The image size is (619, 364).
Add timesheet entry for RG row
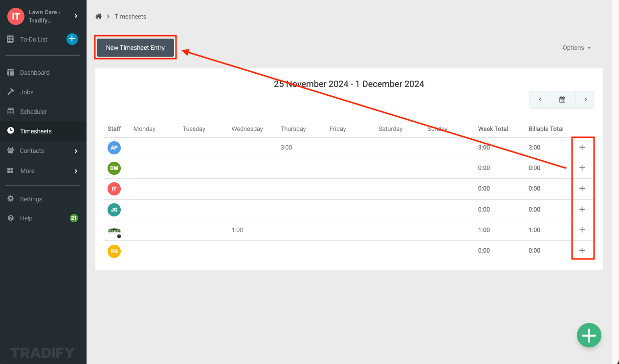[x=582, y=250]
